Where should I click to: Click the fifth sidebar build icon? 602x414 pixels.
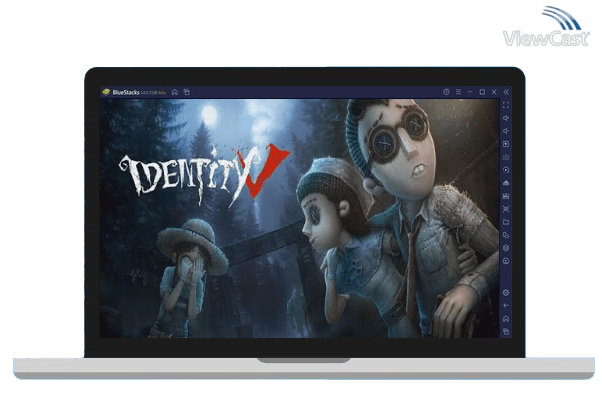point(506,183)
